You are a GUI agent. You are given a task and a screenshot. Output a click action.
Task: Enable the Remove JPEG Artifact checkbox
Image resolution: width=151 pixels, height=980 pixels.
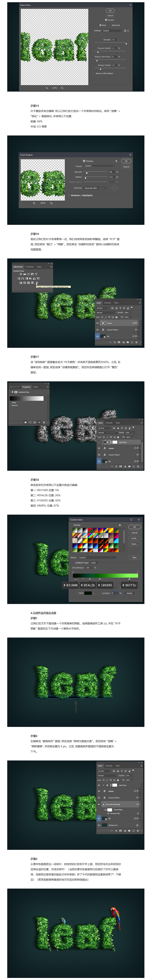tap(94, 73)
